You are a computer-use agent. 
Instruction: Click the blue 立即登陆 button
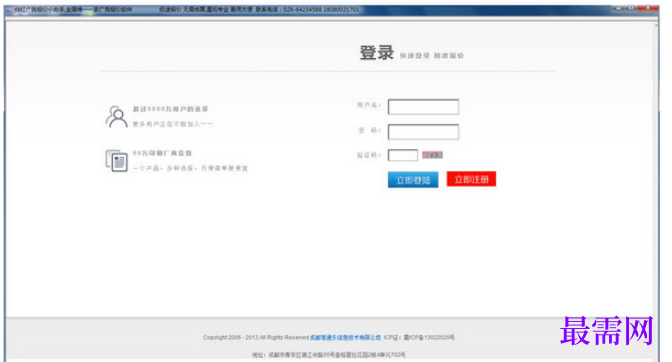point(413,180)
